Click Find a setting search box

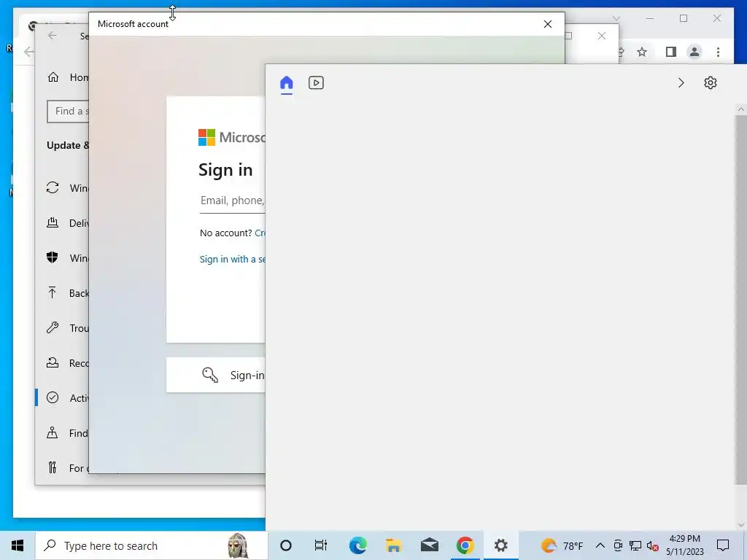click(68, 112)
